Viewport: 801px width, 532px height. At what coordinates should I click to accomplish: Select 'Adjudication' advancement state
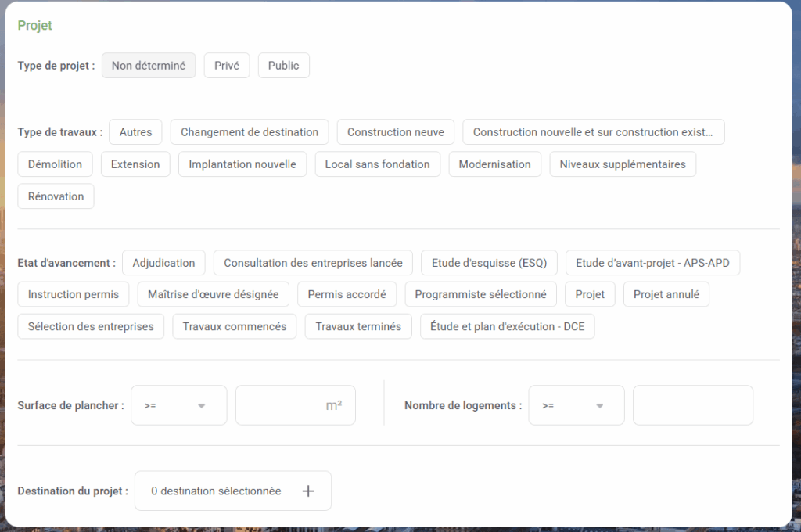pyautogui.click(x=163, y=263)
